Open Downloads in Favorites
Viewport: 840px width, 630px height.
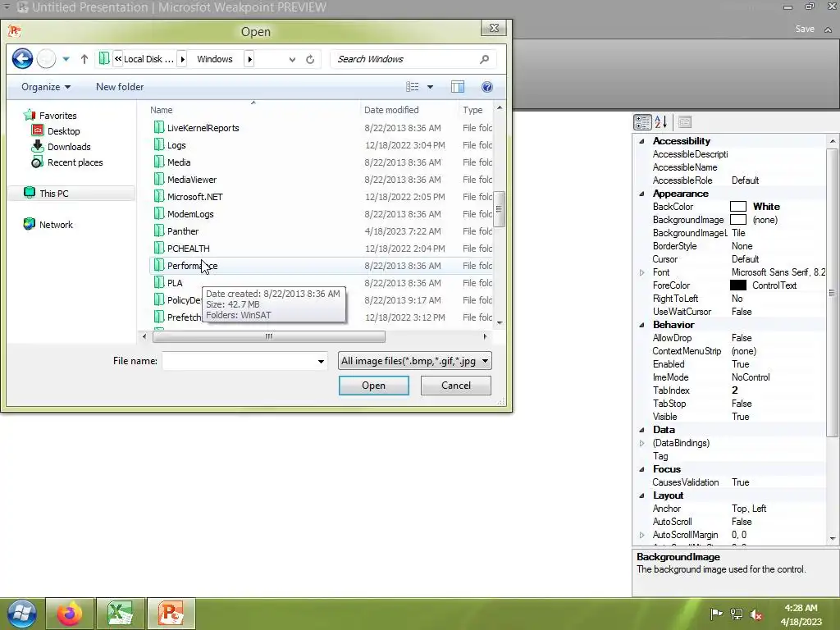(x=69, y=147)
